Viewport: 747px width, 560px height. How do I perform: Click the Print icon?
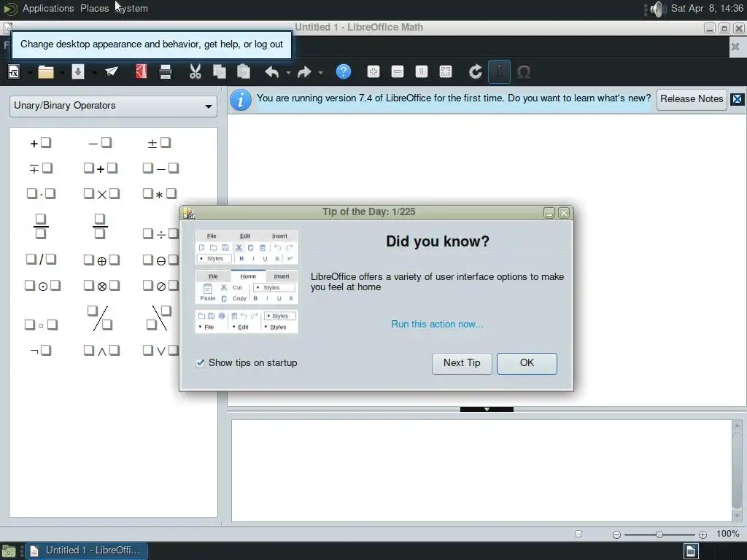pyautogui.click(x=166, y=72)
